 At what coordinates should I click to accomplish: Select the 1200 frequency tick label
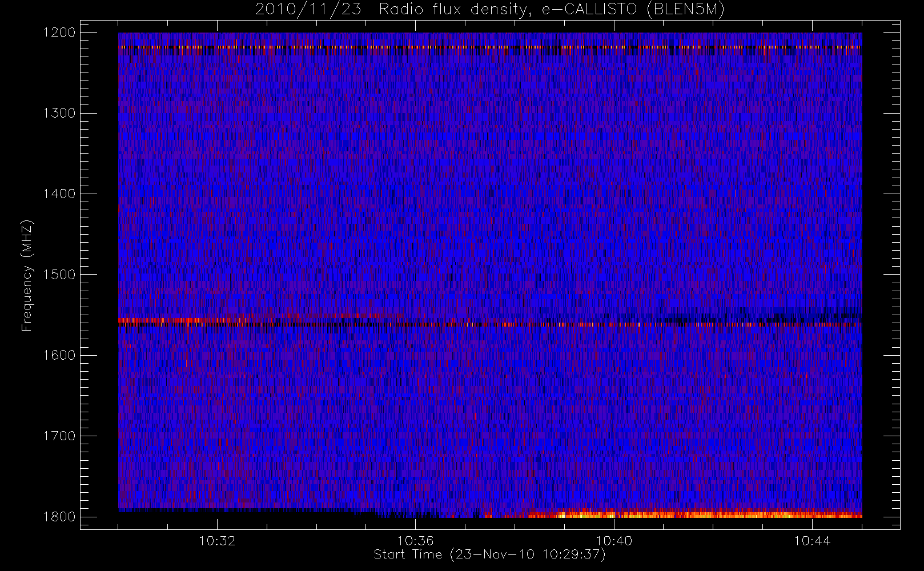pos(59,33)
